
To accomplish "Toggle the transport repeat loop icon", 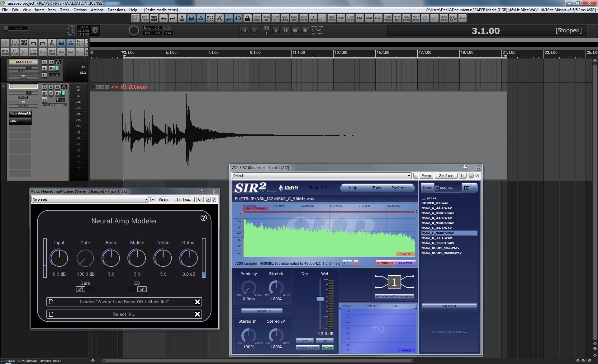I will pos(95,30).
